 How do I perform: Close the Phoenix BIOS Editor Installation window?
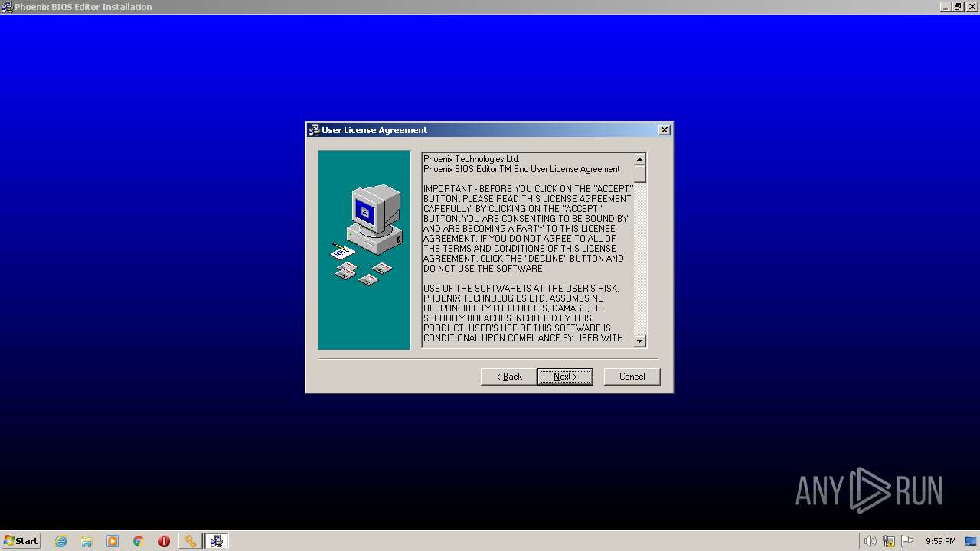coord(972,7)
